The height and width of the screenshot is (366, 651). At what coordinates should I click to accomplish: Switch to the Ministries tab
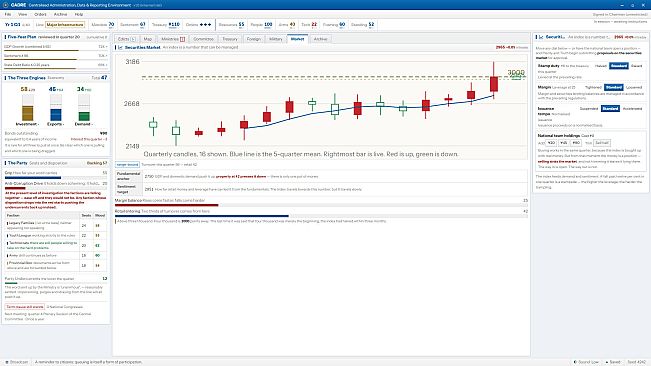tap(173, 39)
